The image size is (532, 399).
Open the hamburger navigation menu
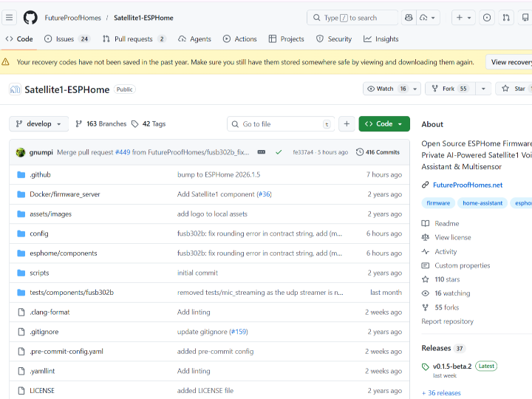pyautogui.click(x=10, y=18)
